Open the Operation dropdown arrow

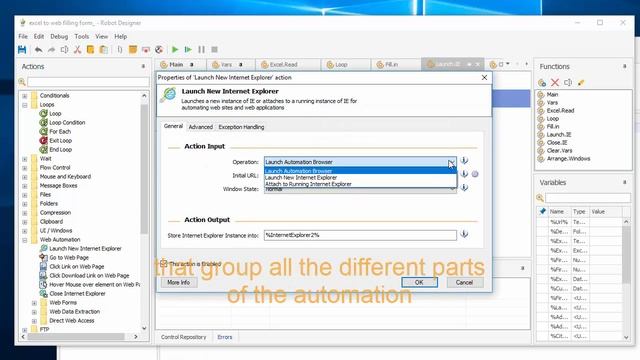[451, 162]
